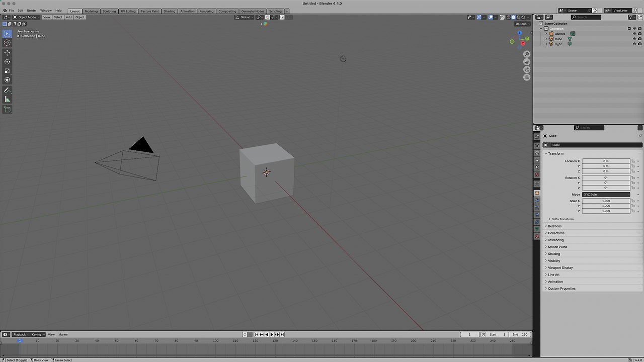Image resolution: width=644 pixels, height=362 pixels.
Task: Open the Tool properties tab
Action: point(537,136)
